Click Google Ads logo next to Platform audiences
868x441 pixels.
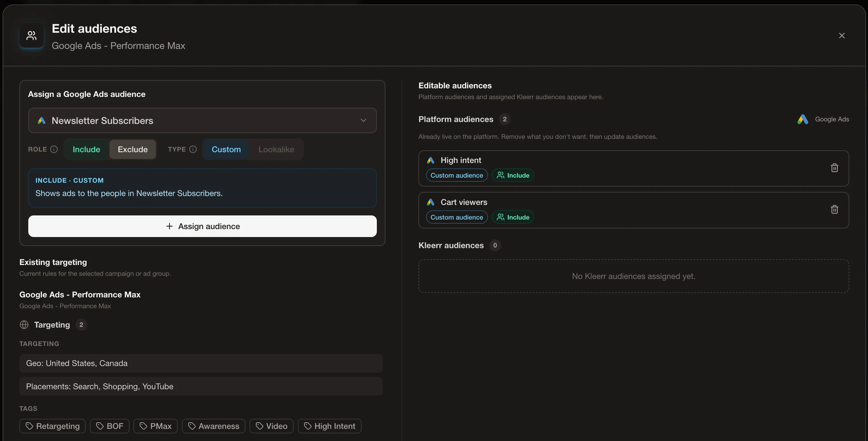coord(803,119)
